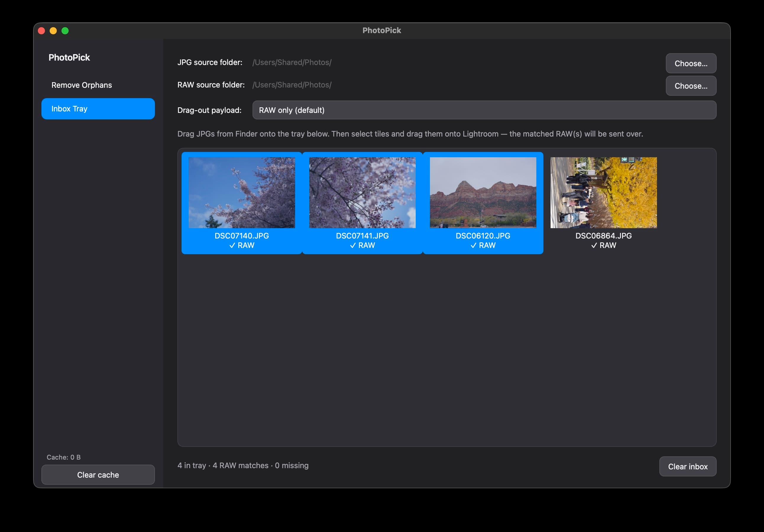
Task: Select Inbox Tray in the sidebar
Action: click(98, 108)
